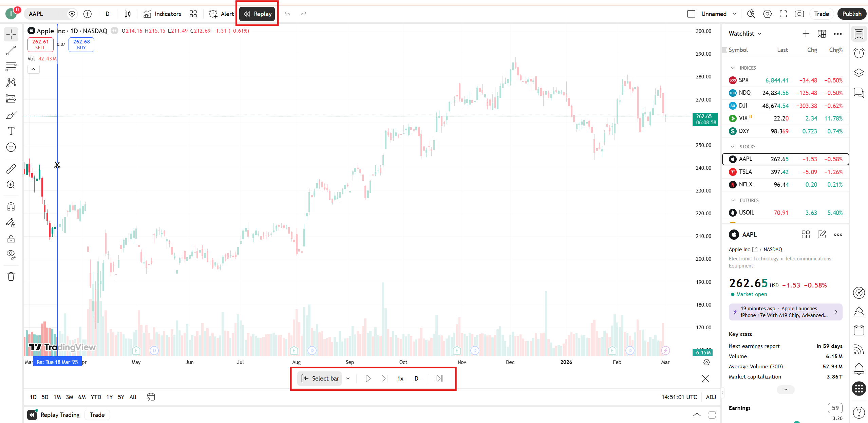Take a chart snapshot with the camera icon
The image size is (868, 423).
799,14
